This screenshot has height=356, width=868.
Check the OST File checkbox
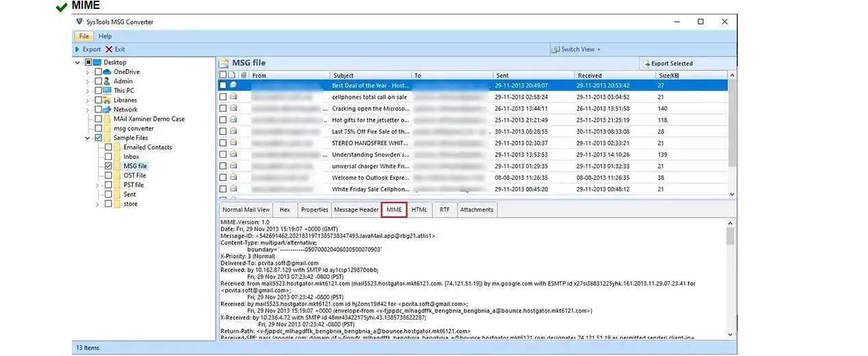tap(108, 176)
